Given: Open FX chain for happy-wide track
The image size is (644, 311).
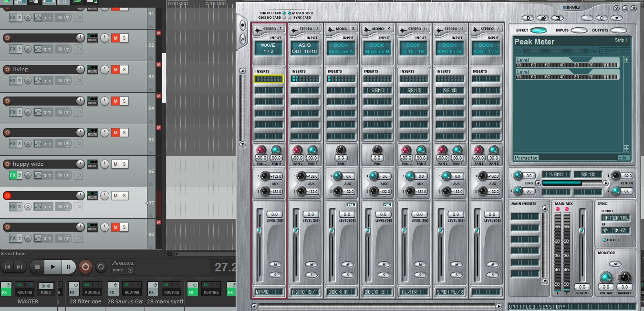Looking at the screenshot, I should pos(13,175).
